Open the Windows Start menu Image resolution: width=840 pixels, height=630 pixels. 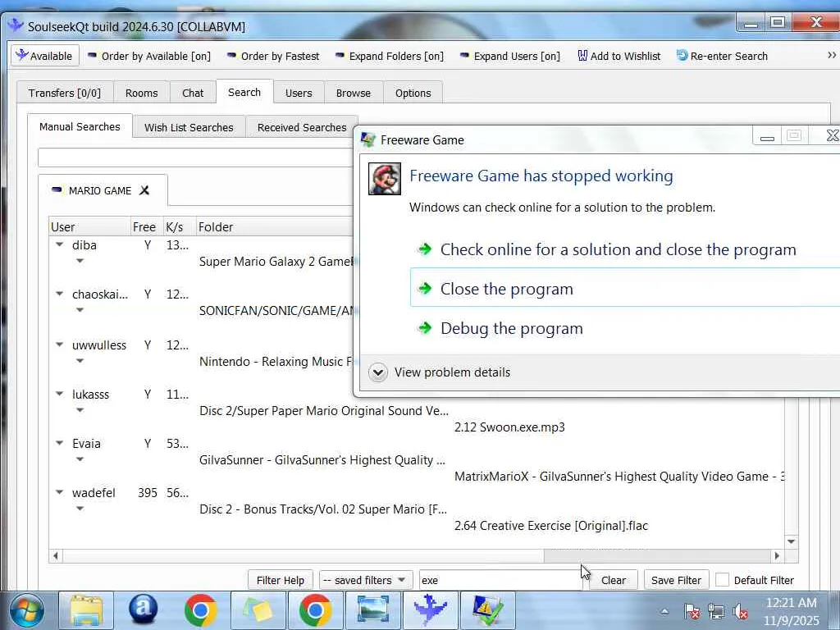[26, 610]
